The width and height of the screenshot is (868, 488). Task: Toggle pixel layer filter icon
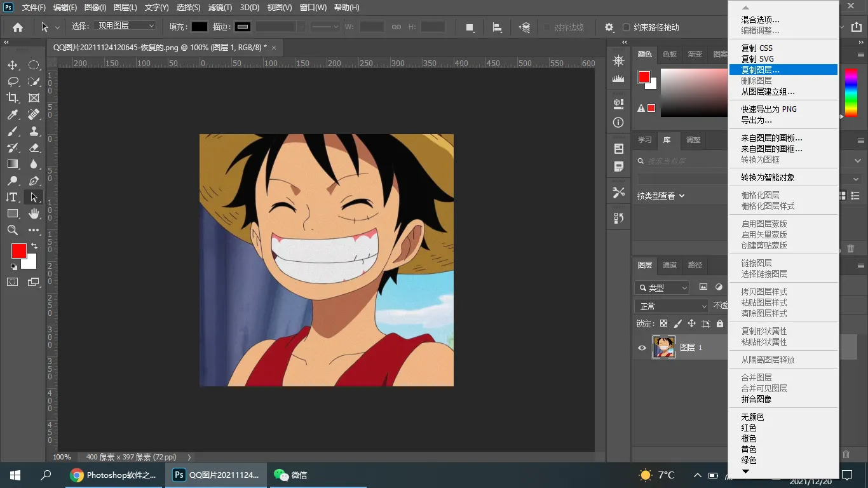point(703,287)
